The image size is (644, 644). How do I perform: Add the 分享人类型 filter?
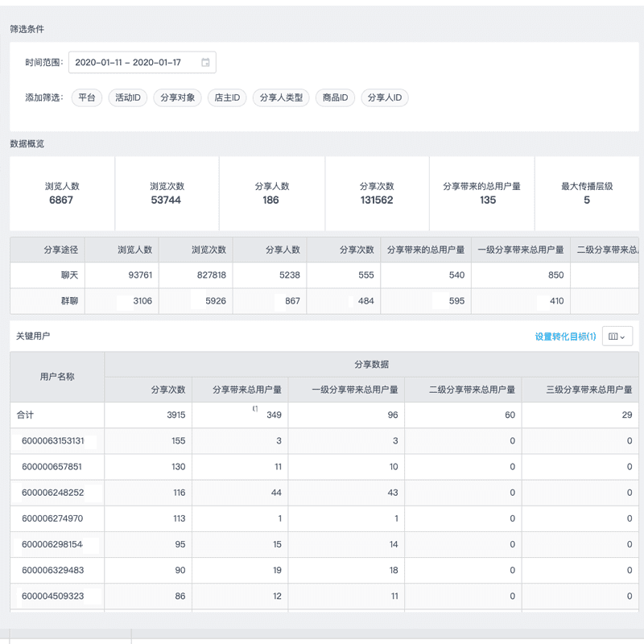point(281,97)
